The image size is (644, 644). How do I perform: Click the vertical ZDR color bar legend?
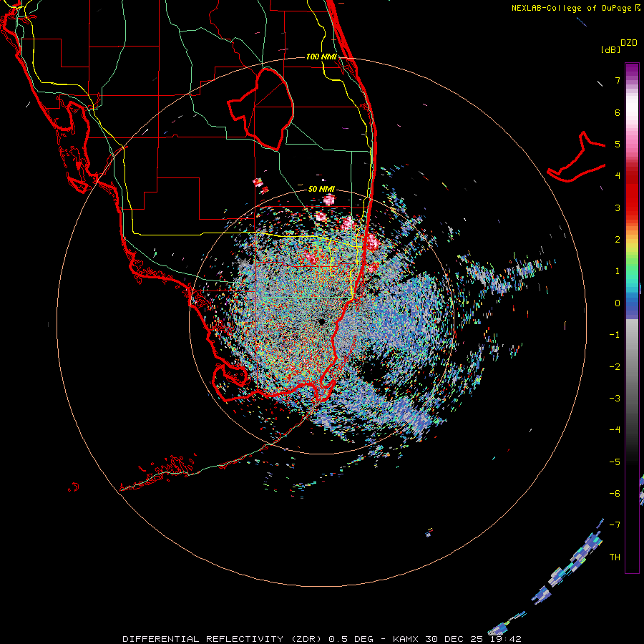(x=632, y=318)
